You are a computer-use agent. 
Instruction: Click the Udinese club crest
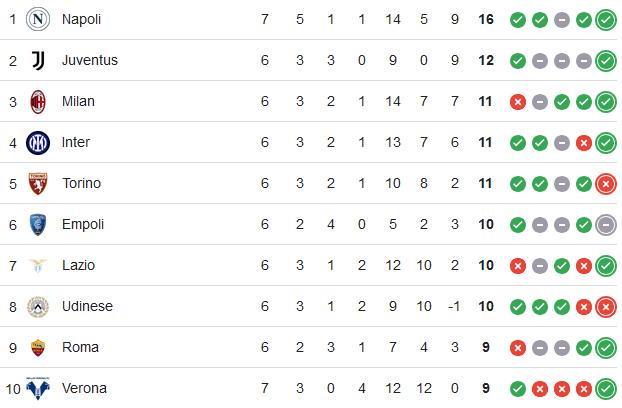click(38, 306)
